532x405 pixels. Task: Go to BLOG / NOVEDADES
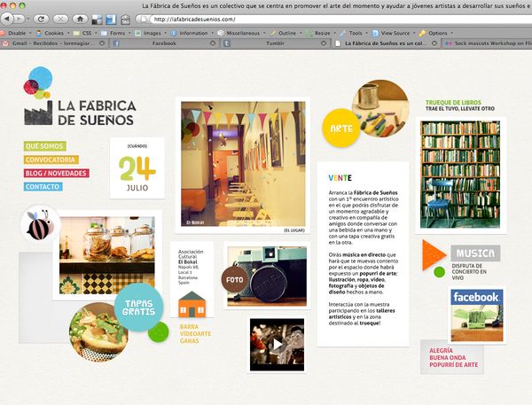coord(57,174)
